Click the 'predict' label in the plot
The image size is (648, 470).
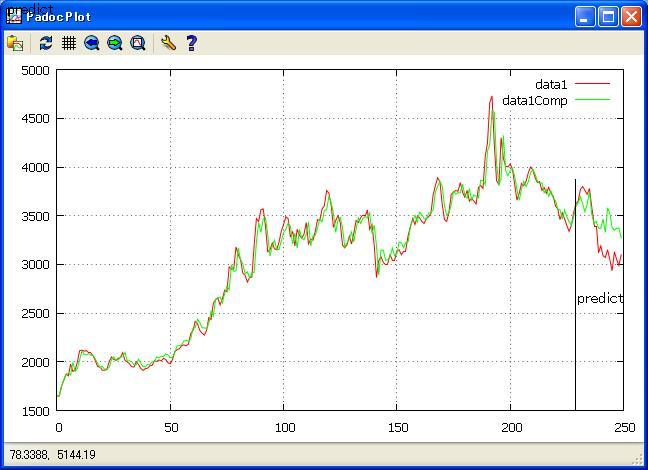[x=599, y=298]
